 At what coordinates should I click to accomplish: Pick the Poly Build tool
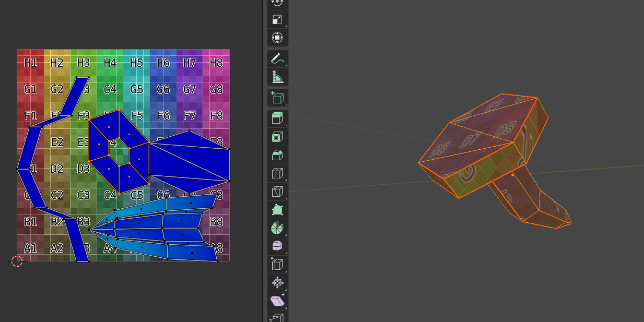[277, 210]
